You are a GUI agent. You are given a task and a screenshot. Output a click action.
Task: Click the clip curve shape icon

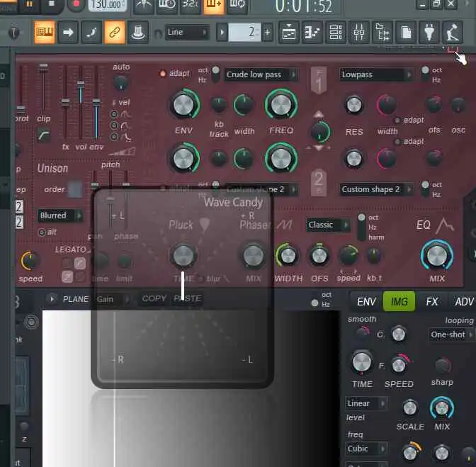(44, 135)
